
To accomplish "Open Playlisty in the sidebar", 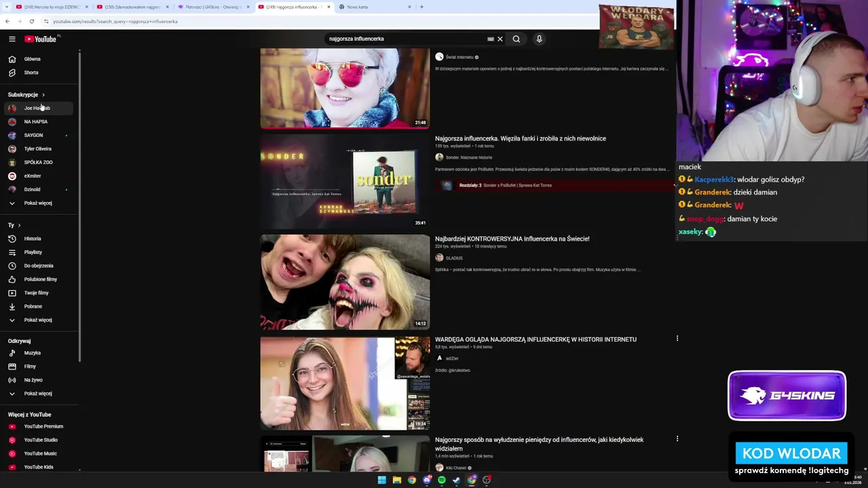I will coord(38,252).
